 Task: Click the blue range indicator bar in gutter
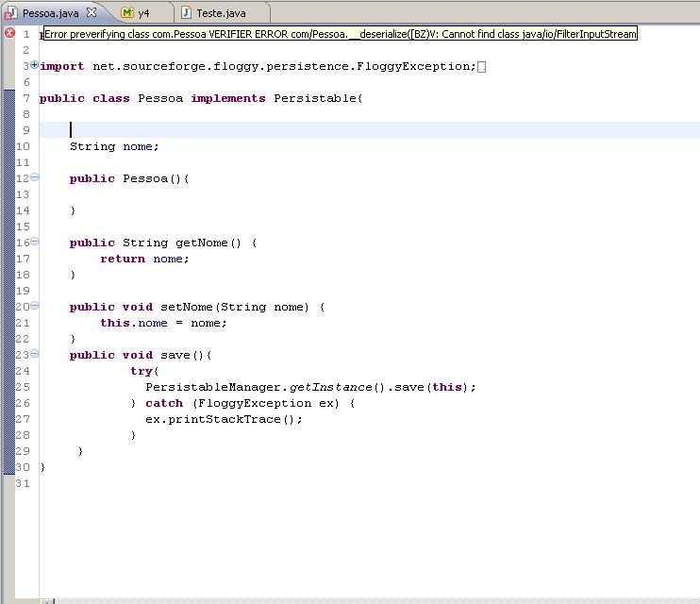click(8, 281)
